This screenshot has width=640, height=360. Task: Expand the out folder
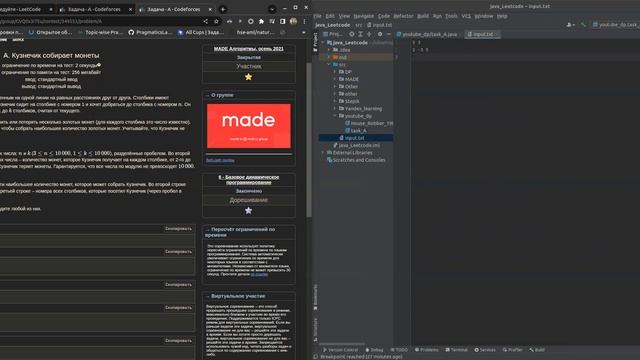[x=329, y=57]
